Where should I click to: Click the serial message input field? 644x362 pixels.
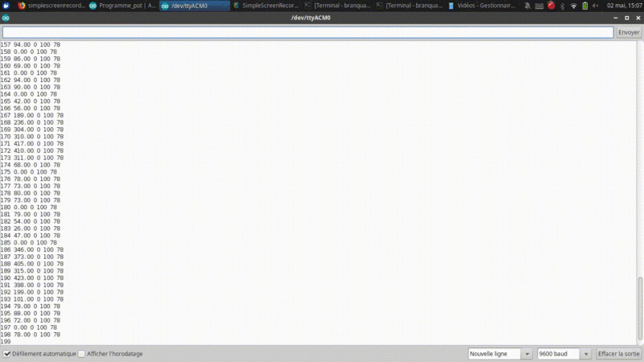(308, 32)
